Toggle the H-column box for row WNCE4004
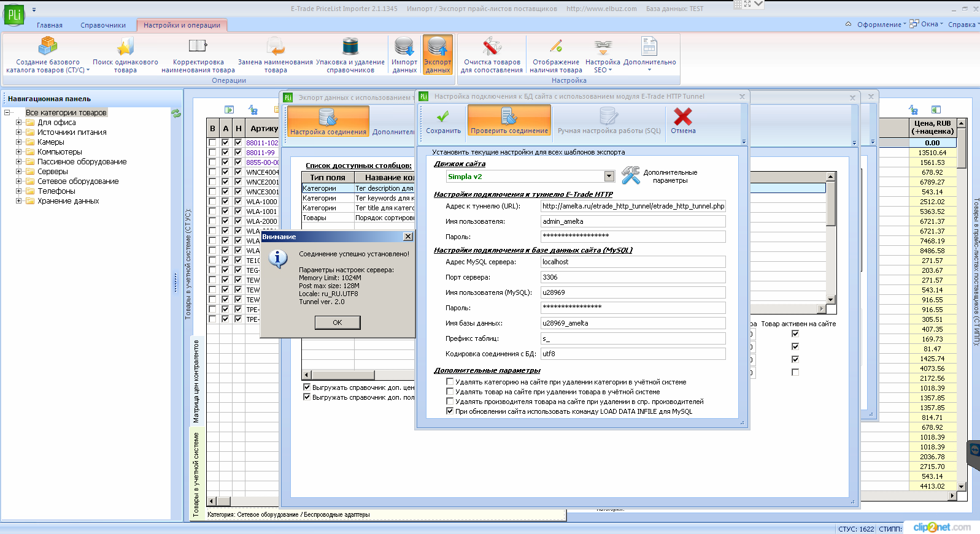Screen dimensions: 980x534 click(238, 172)
